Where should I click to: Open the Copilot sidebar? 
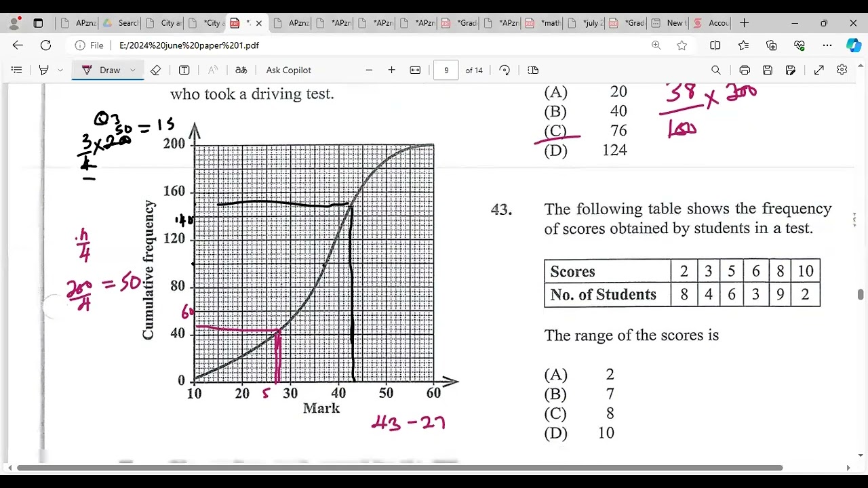[854, 45]
